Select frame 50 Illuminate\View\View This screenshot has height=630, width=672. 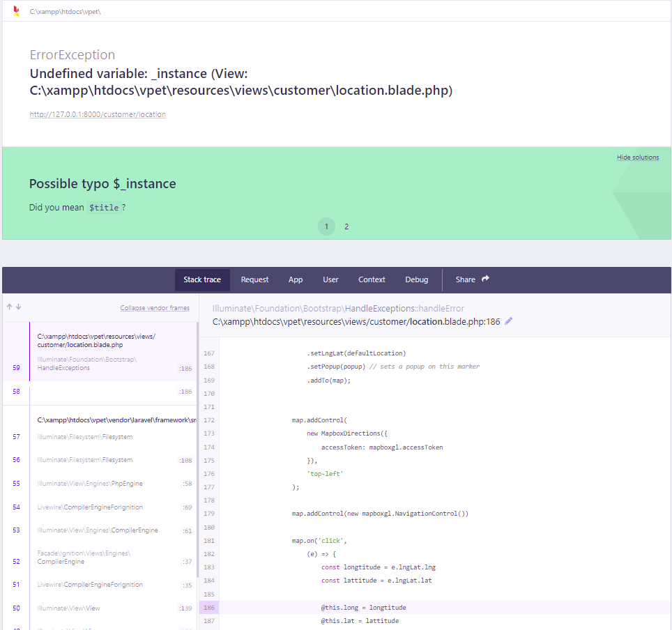(100, 608)
